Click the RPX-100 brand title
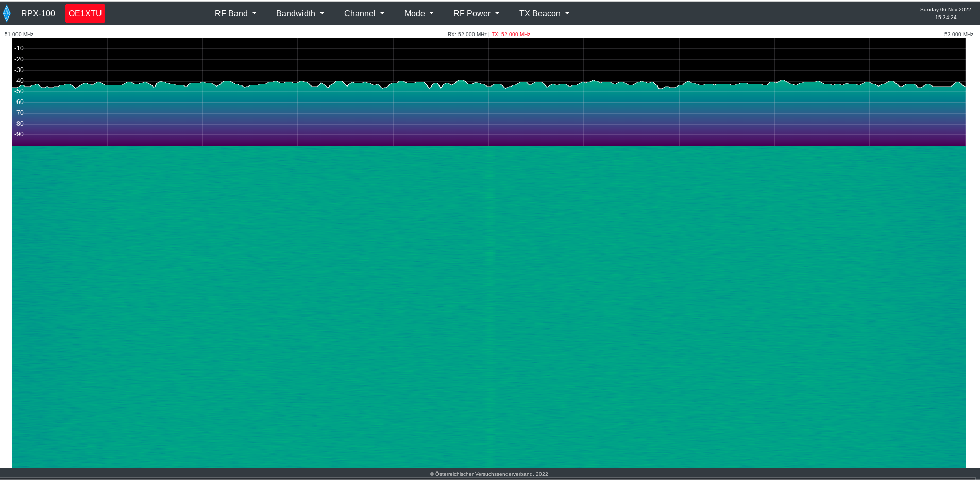Screen dimensions: 980x480 (38, 13)
